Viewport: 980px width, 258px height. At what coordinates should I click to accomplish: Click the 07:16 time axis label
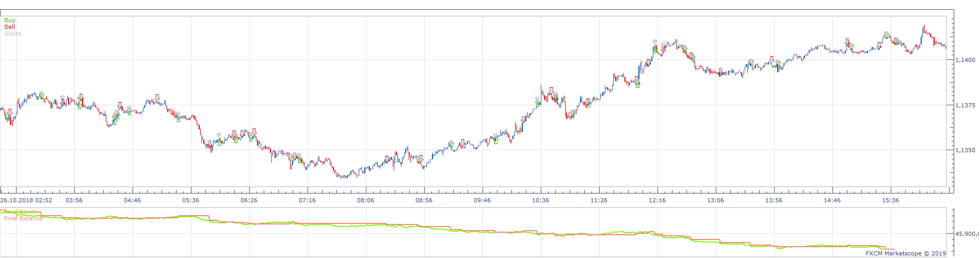307,200
